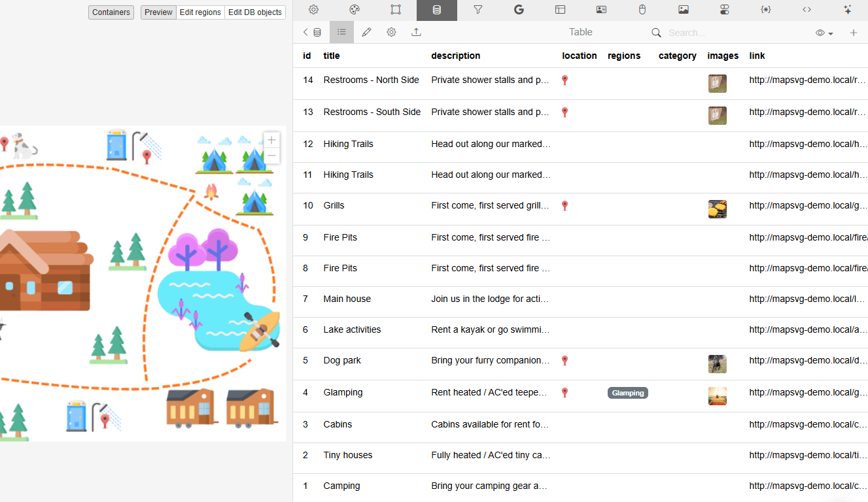Click the Containers button
The image size is (868, 502).
(111, 12)
